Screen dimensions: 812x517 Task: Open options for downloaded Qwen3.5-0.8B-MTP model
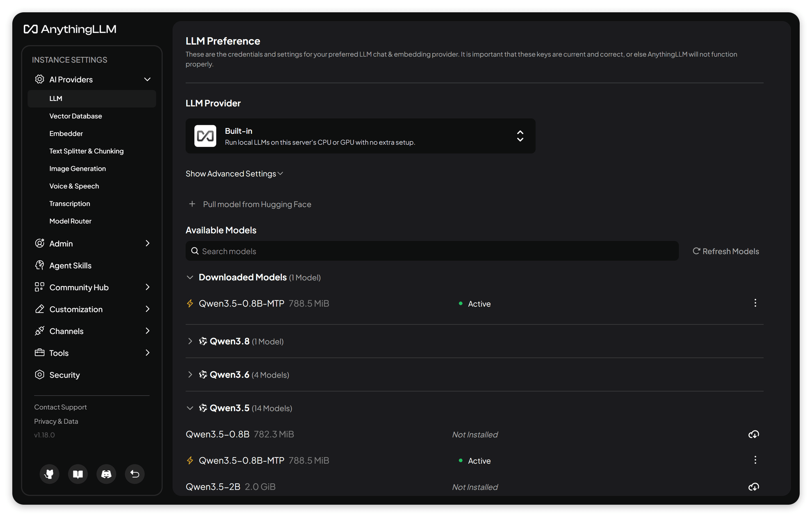pos(755,303)
